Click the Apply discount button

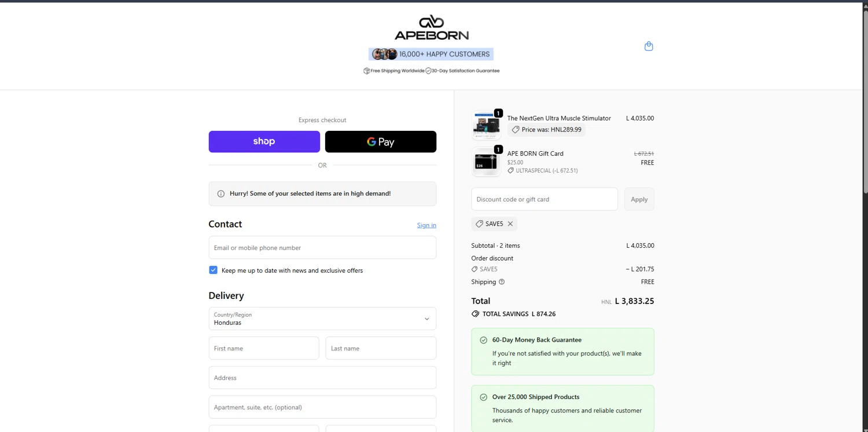639,199
